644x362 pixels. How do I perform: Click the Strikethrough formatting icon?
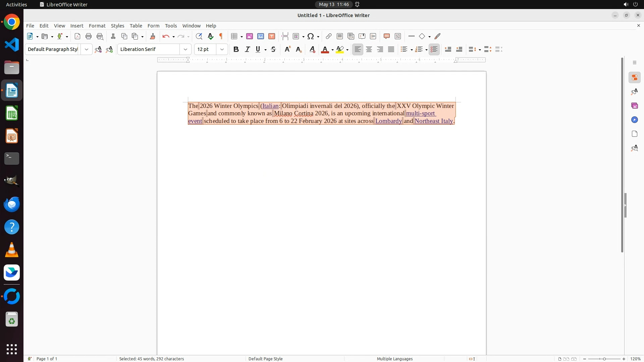(x=273, y=50)
